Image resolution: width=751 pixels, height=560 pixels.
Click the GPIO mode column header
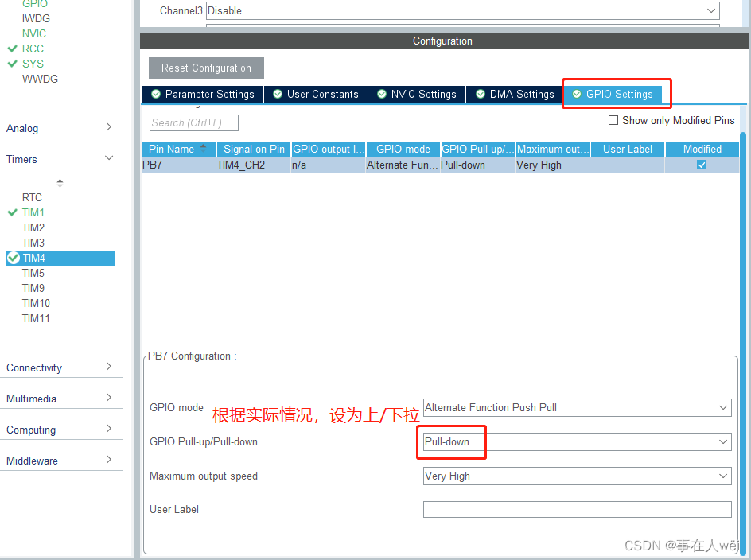tap(403, 149)
